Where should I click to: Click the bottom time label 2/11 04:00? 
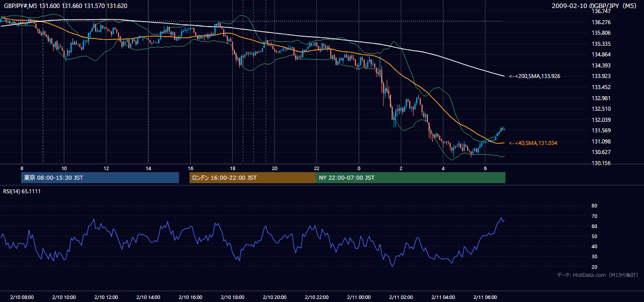click(x=443, y=297)
